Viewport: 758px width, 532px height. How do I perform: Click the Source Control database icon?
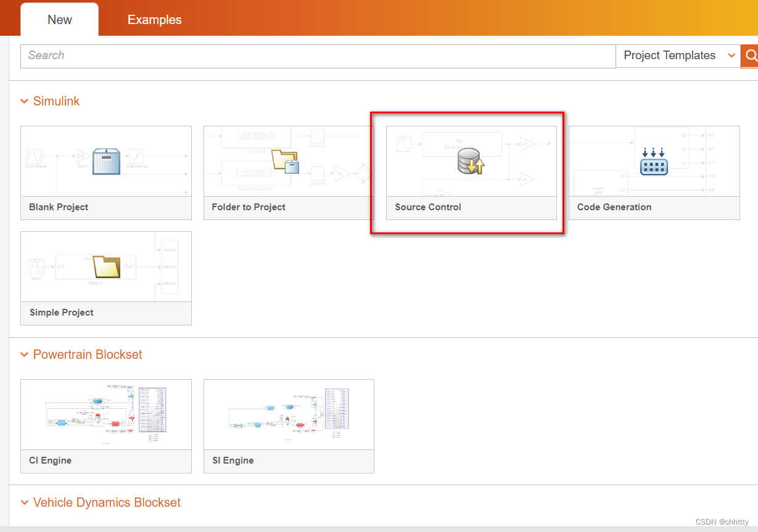471,161
